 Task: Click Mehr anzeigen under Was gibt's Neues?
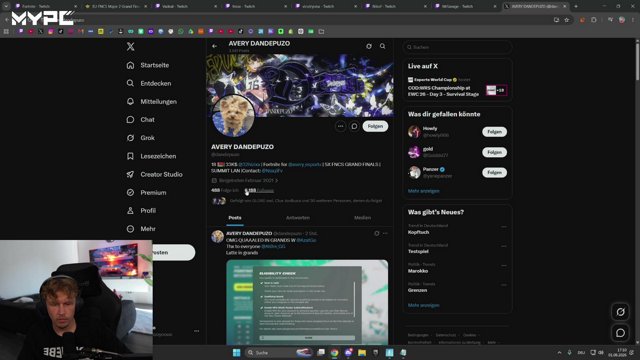click(424, 305)
